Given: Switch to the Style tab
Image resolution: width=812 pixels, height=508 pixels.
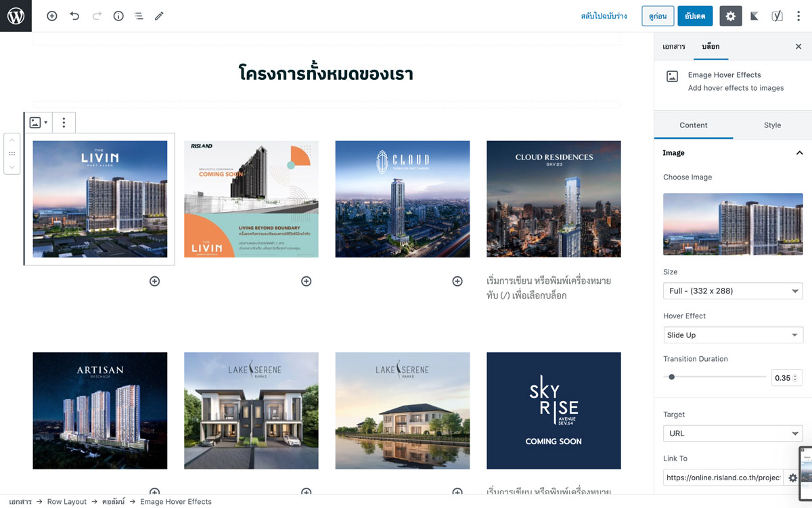Looking at the screenshot, I should click(x=772, y=125).
